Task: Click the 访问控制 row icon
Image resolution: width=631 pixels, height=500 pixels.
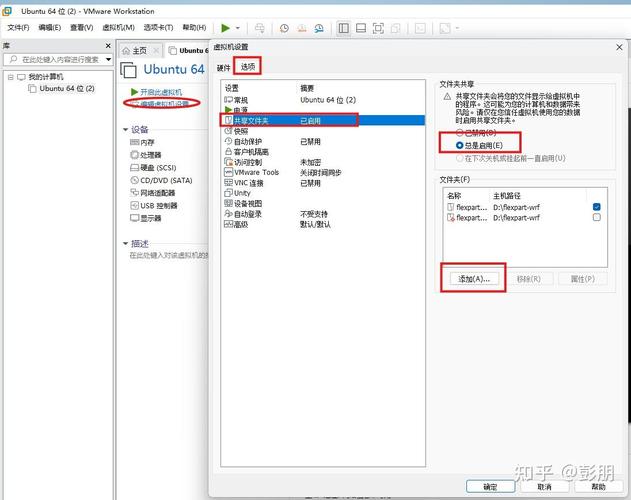Action: tap(228, 162)
